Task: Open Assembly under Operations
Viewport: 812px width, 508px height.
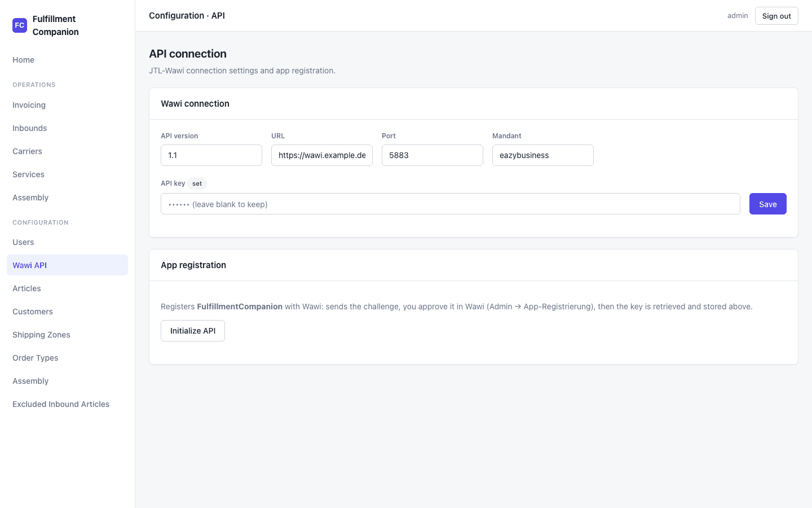Action: click(67, 198)
